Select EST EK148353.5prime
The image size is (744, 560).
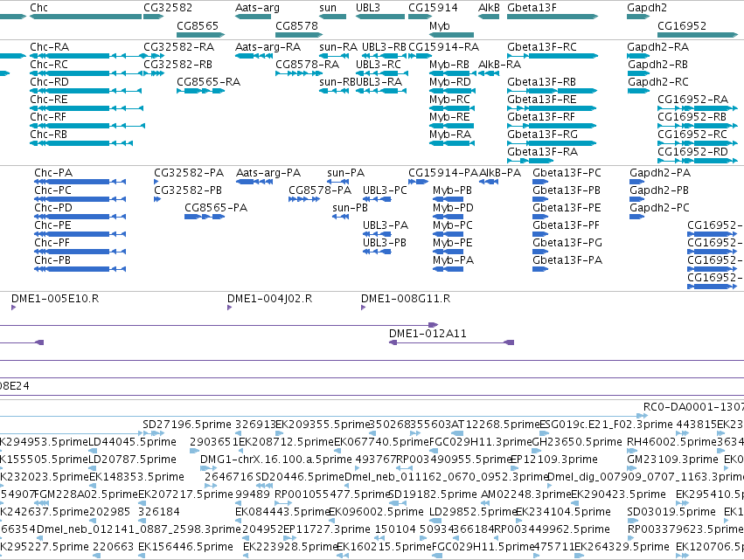tap(93, 486)
